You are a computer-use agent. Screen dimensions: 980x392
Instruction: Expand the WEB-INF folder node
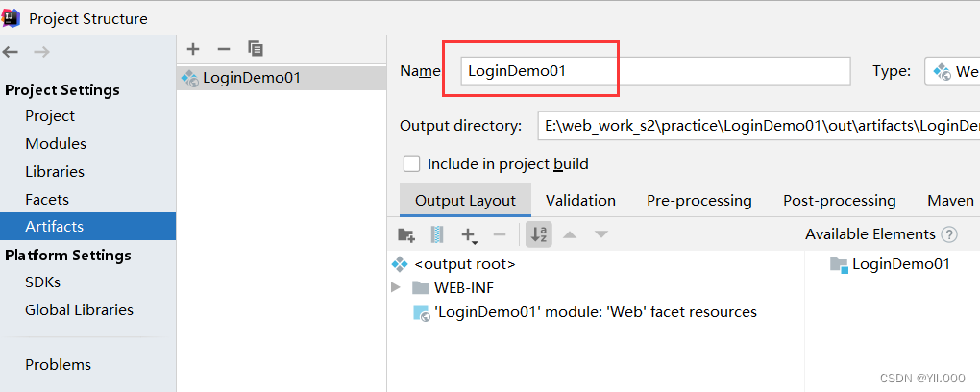click(x=396, y=287)
